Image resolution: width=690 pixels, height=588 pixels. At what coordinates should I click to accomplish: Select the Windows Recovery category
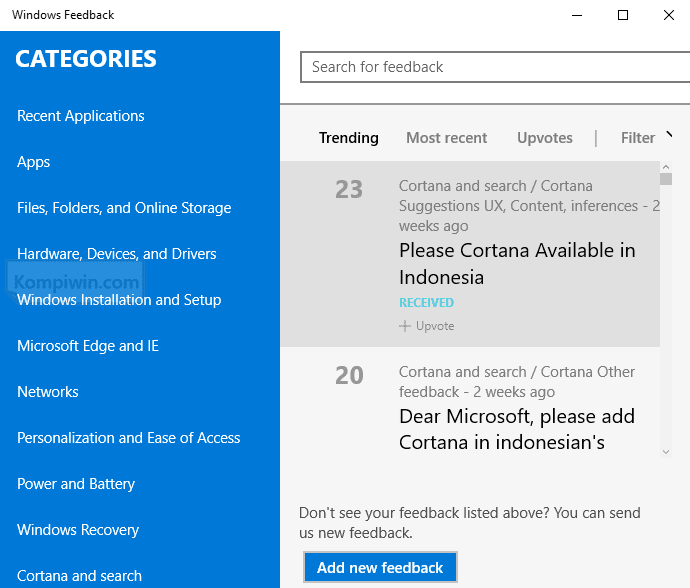[78, 530]
